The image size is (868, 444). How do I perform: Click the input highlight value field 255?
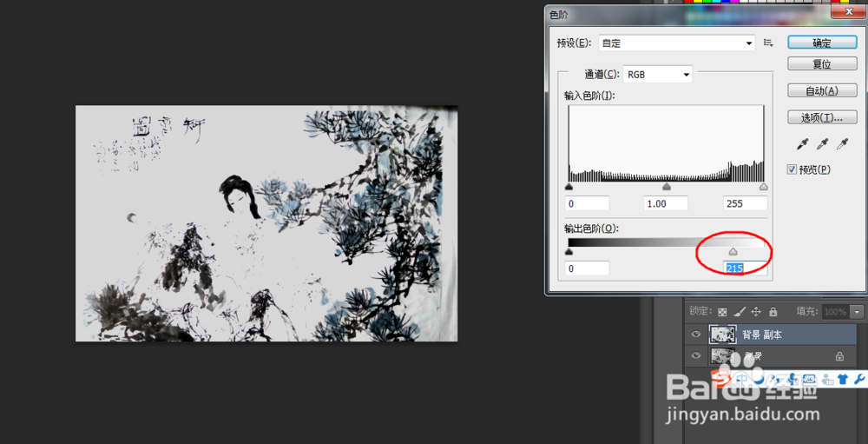745,203
